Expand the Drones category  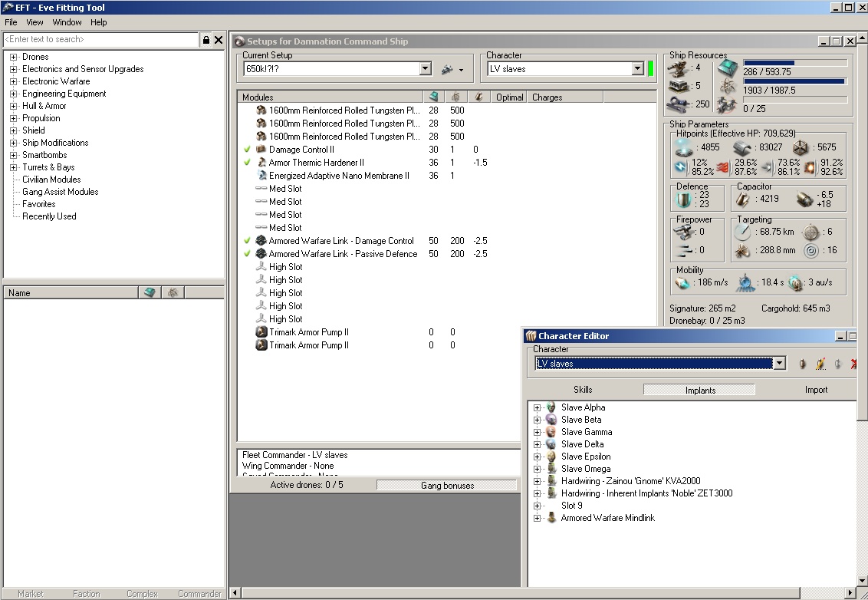(x=13, y=57)
